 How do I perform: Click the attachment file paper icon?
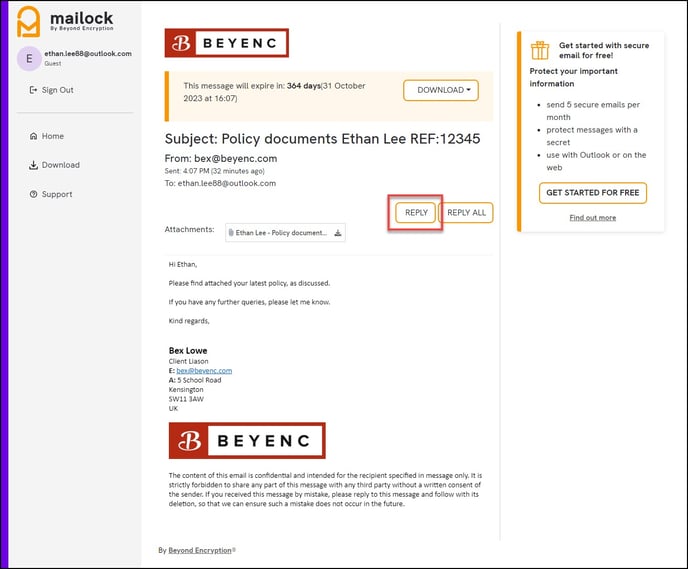[231, 233]
